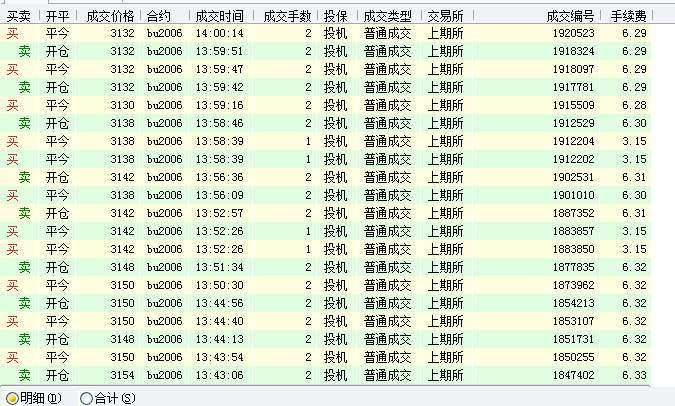Click the 成交类型 column header
This screenshot has width=675, height=406.
click(387, 16)
